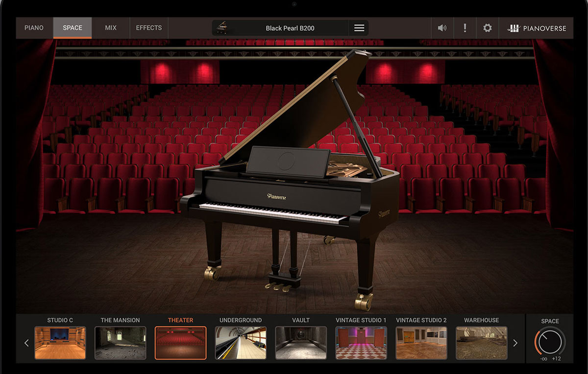Click the STUDIO C label text
Screen dimensions: 588x374
click(60, 320)
